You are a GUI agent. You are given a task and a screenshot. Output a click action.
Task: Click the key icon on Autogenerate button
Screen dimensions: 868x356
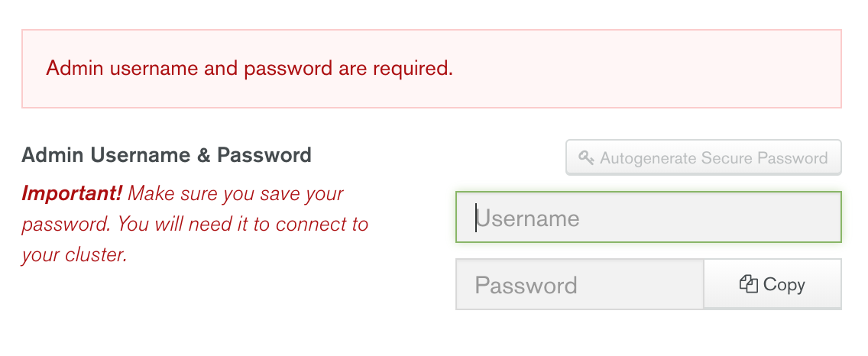586,158
